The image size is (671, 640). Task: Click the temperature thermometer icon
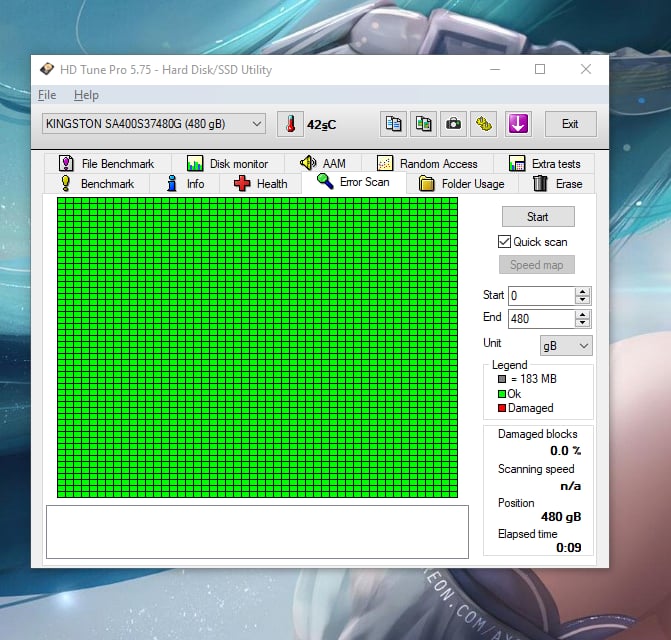point(290,124)
